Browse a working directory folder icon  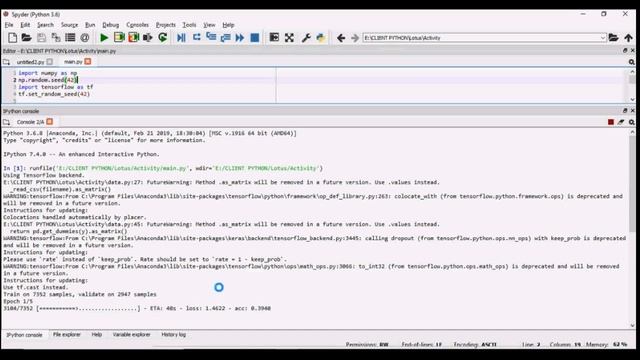point(613,38)
